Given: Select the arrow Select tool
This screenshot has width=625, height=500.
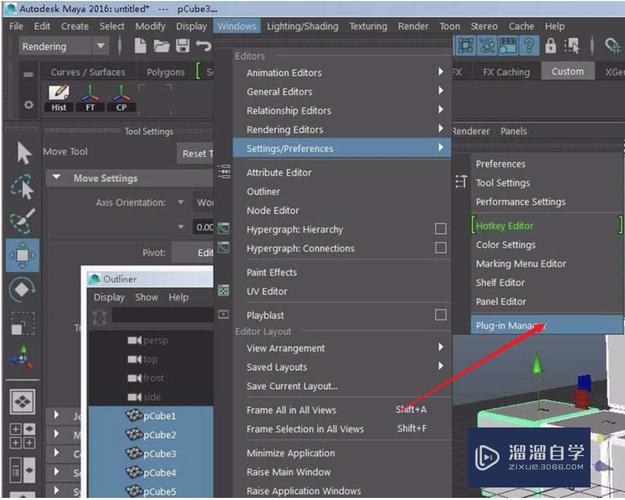Looking at the screenshot, I should 23,153.
